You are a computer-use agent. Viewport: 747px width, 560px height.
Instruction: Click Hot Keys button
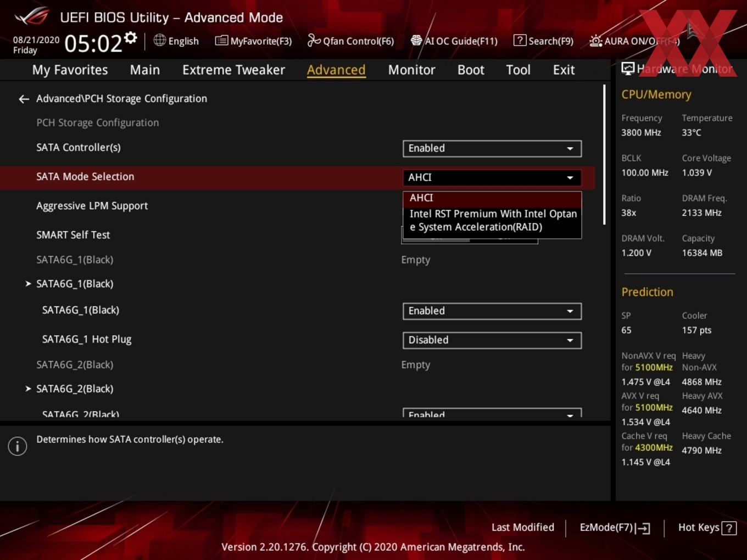click(707, 528)
